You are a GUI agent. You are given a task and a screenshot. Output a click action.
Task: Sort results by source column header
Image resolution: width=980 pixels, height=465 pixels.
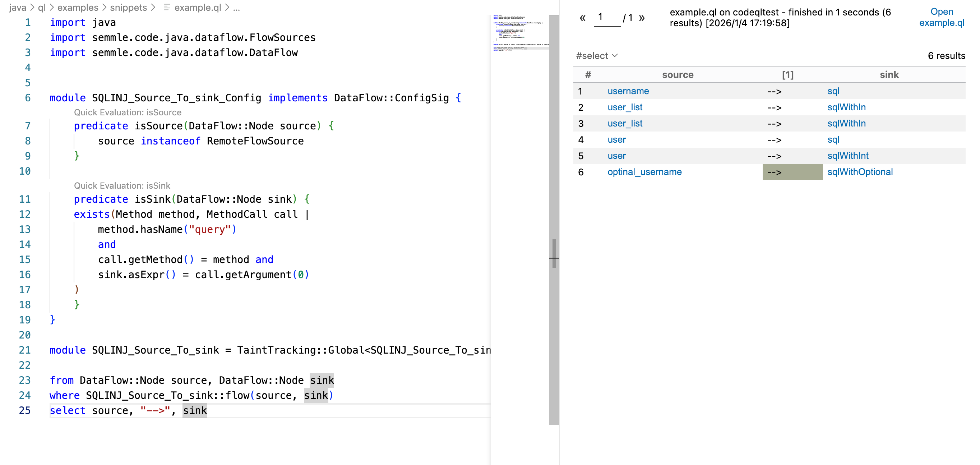(x=677, y=75)
